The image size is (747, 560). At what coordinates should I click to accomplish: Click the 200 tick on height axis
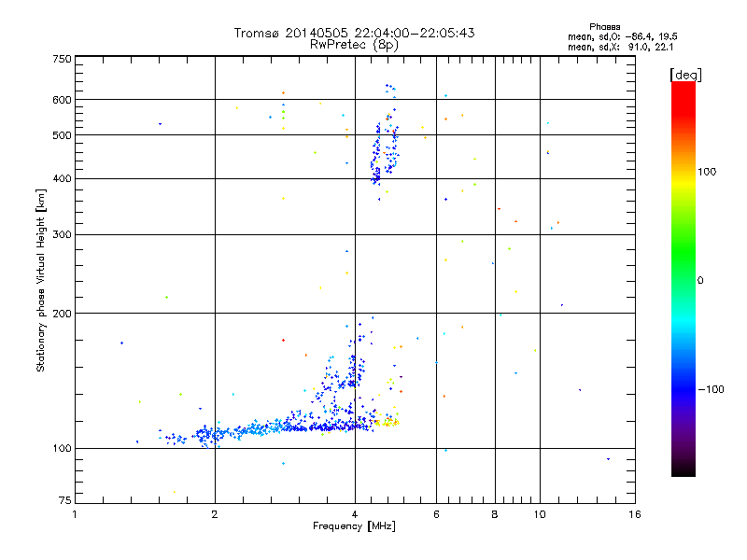tap(62, 314)
